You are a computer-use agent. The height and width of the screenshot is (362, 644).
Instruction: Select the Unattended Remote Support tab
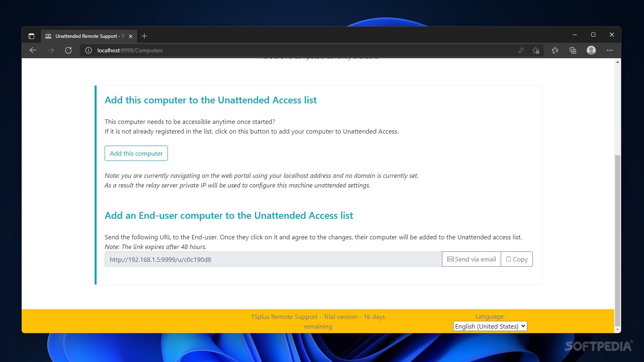point(89,36)
